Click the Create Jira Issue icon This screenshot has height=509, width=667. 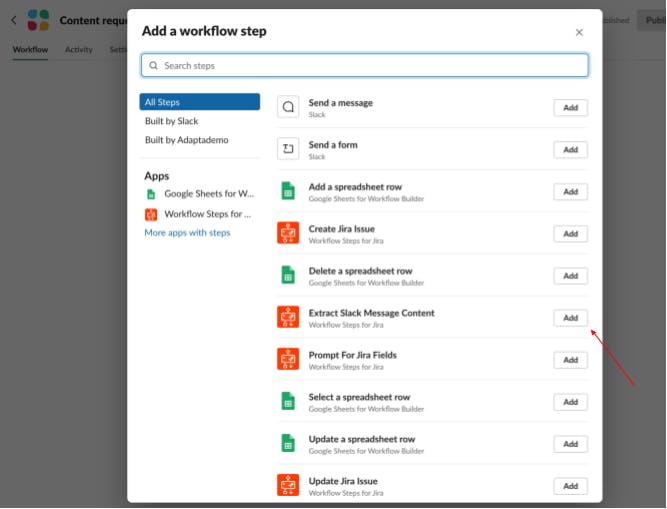(x=288, y=233)
